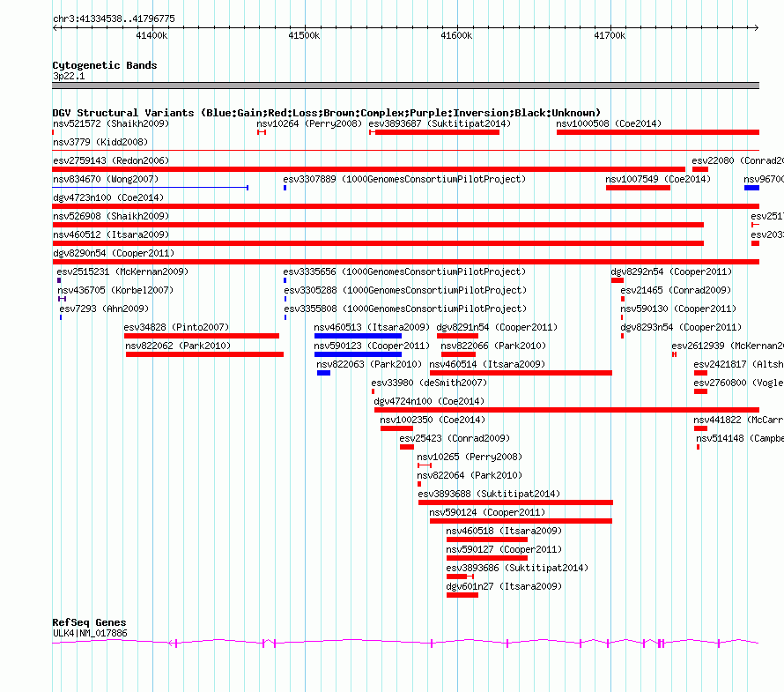
Task: Click the nsv1000508 (Coe2014) red bar label
Action: [x=609, y=123]
